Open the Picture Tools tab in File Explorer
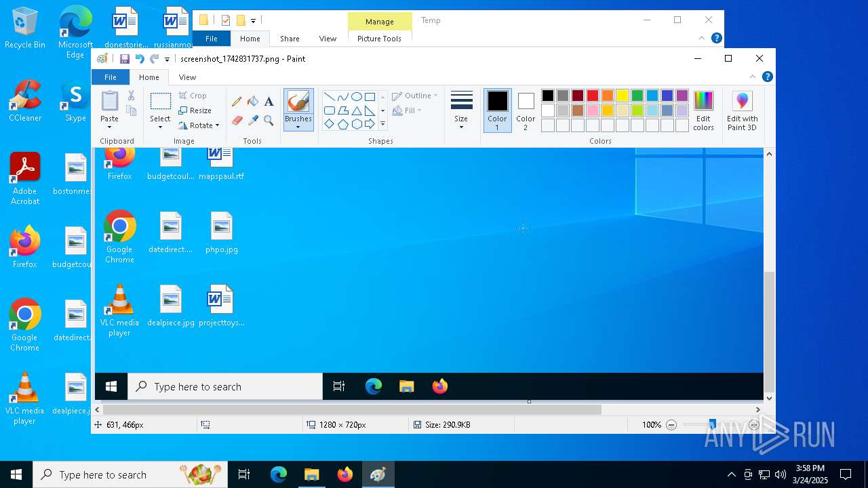868x488 pixels. [x=379, y=39]
